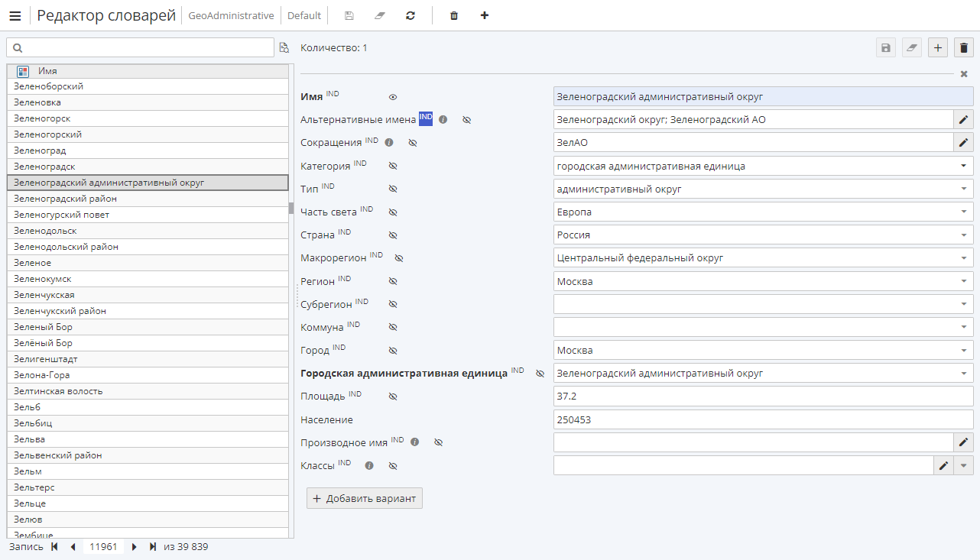Viewport: 980px width, 560px height.
Task: Click the list vertical scrollbar thumb
Action: click(x=291, y=208)
